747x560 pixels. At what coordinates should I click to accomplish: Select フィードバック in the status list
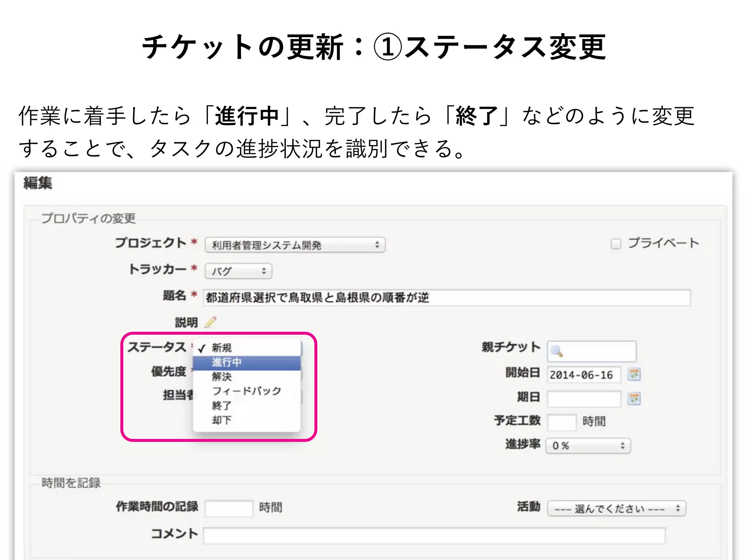point(247,391)
